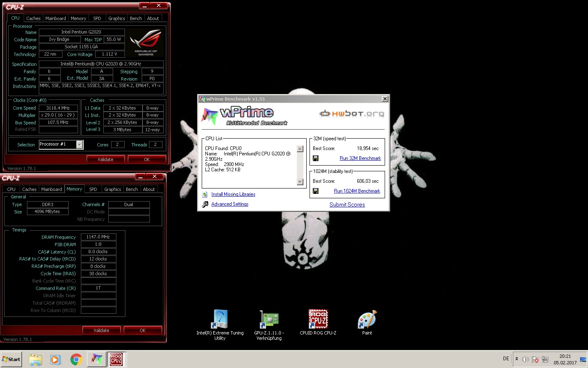Click Run 1024M Benchmark link

click(x=357, y=191)
